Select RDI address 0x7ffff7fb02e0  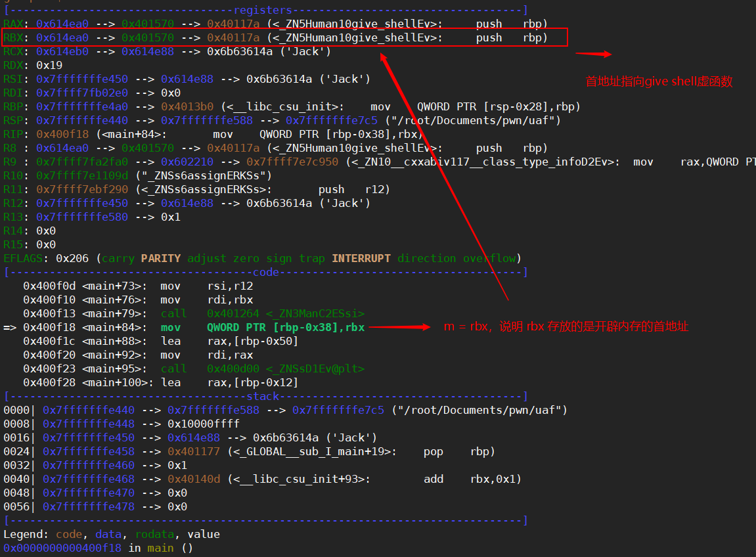(82, 93)
